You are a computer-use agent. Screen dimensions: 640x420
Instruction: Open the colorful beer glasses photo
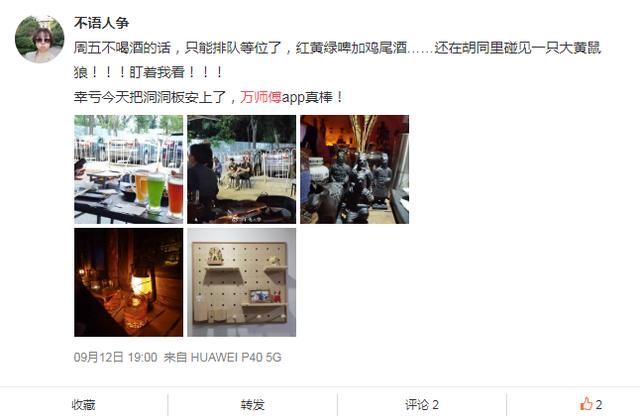[129, 169]
